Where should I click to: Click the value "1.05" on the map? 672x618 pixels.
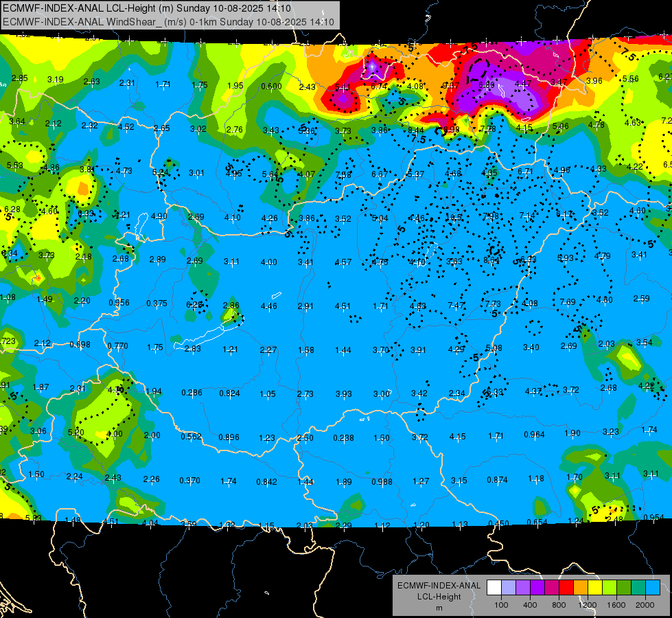coord(268,393)
